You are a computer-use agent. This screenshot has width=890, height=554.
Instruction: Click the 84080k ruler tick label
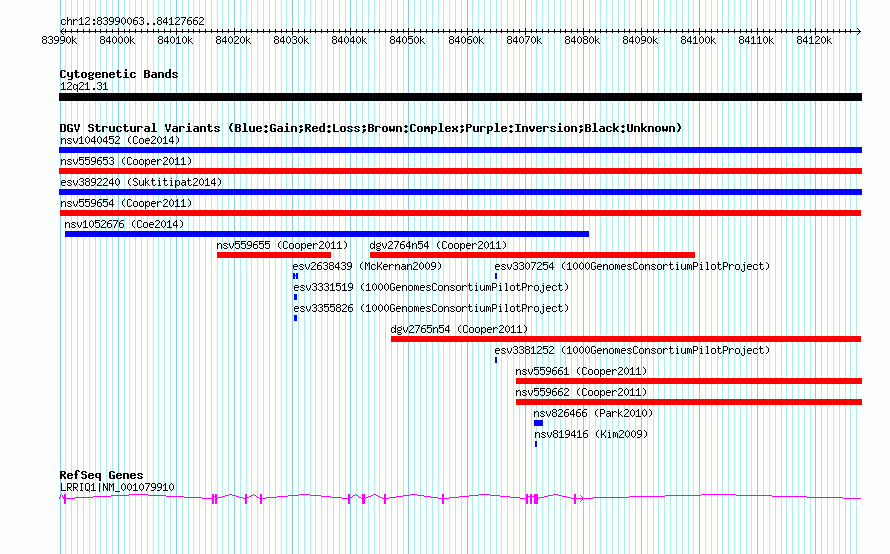(582, 40)
